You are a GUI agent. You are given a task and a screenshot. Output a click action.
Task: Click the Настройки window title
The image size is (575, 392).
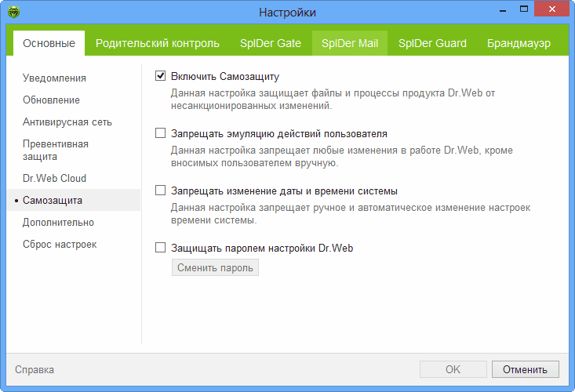pyautogui.click(x=287, y=13)
